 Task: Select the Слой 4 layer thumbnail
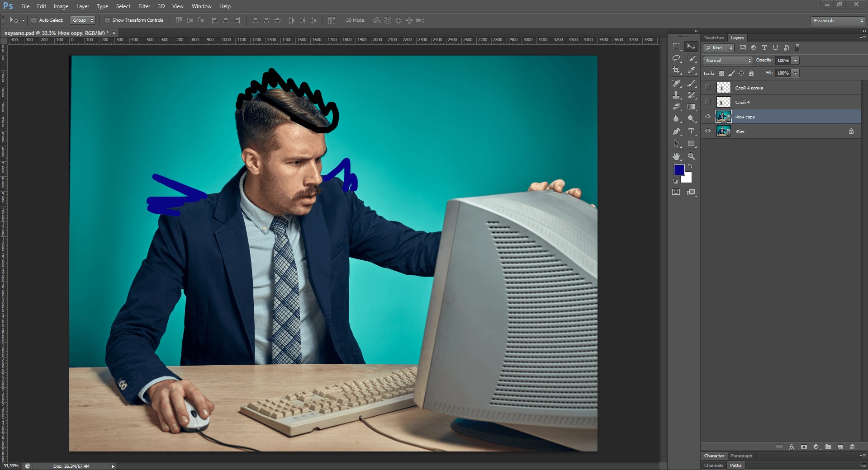[723, 102]
